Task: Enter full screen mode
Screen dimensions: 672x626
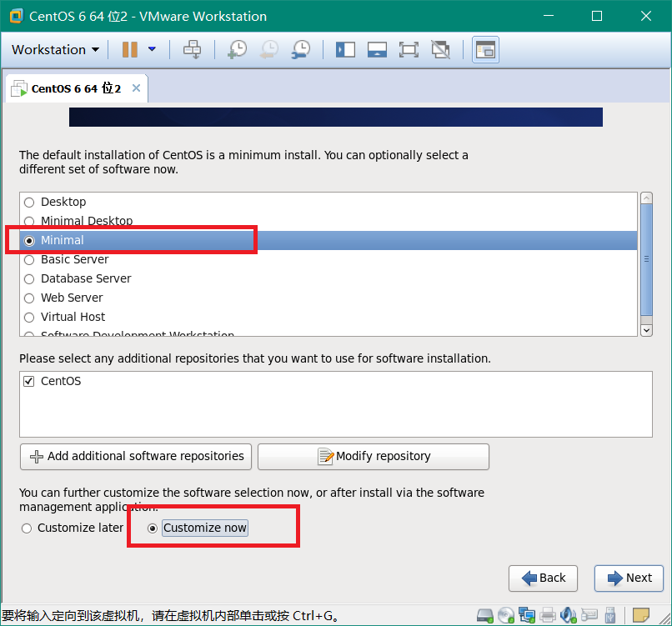Action: 409,50
